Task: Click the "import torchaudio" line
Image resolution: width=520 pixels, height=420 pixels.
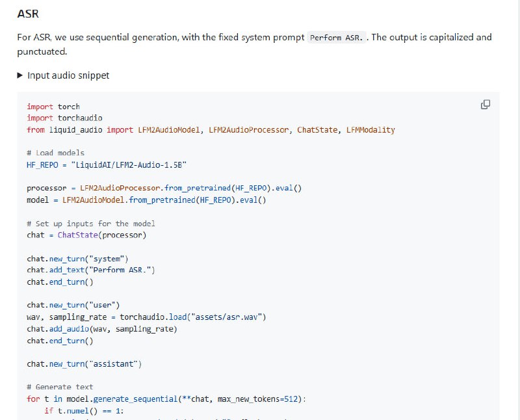Action: (x=64, y=118)
